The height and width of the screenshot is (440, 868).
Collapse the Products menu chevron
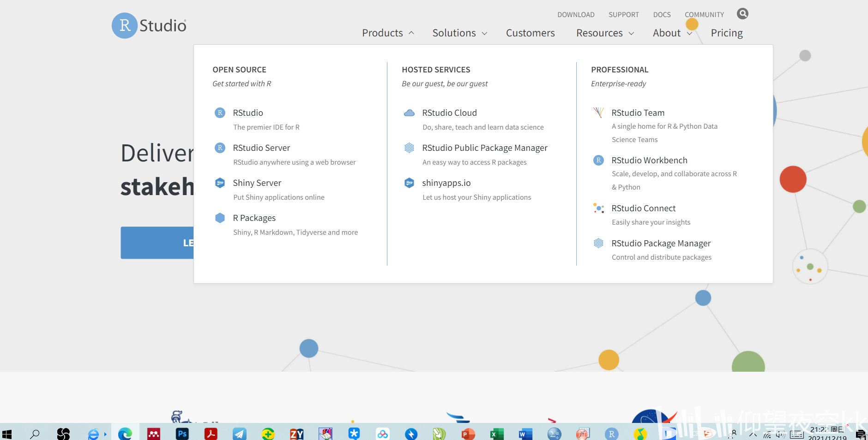pos(411,33)
